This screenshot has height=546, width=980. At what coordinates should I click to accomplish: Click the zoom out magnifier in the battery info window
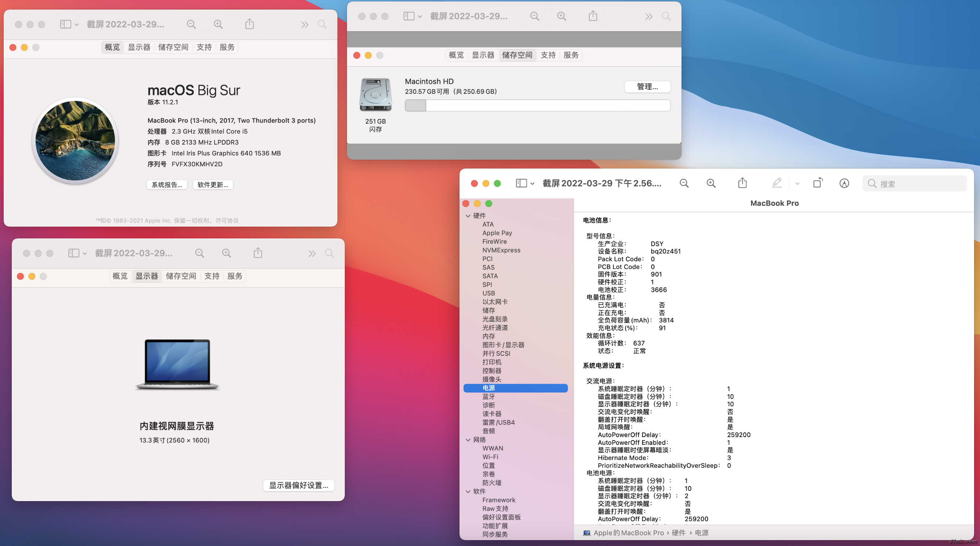684,183
